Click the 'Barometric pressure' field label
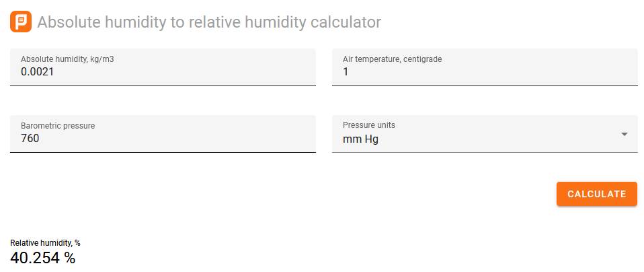Screen dimensions: 644x272 click(x=58, y=126)
